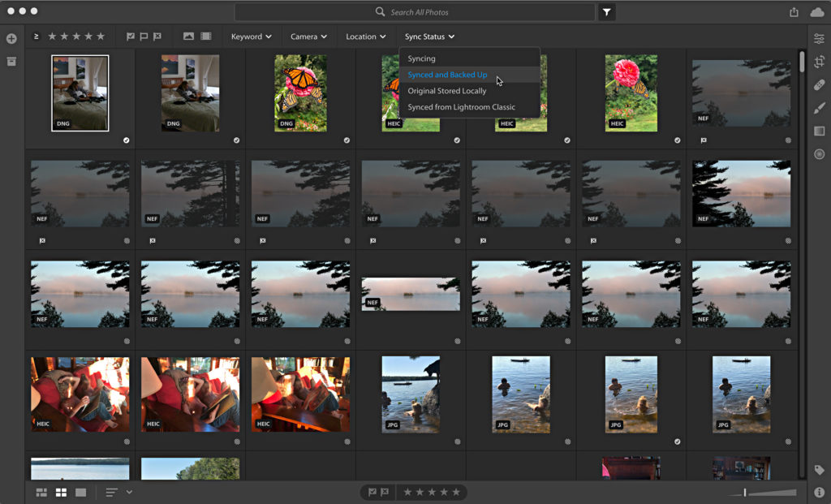Open the Keywords panel tag icon

pyautogui.click(x=818, y=469)
